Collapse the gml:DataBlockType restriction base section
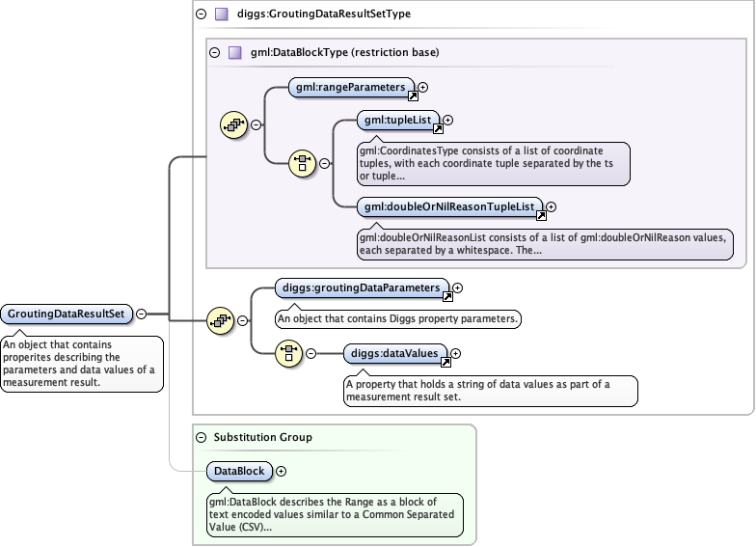756x547 pixels. point(214,52)
